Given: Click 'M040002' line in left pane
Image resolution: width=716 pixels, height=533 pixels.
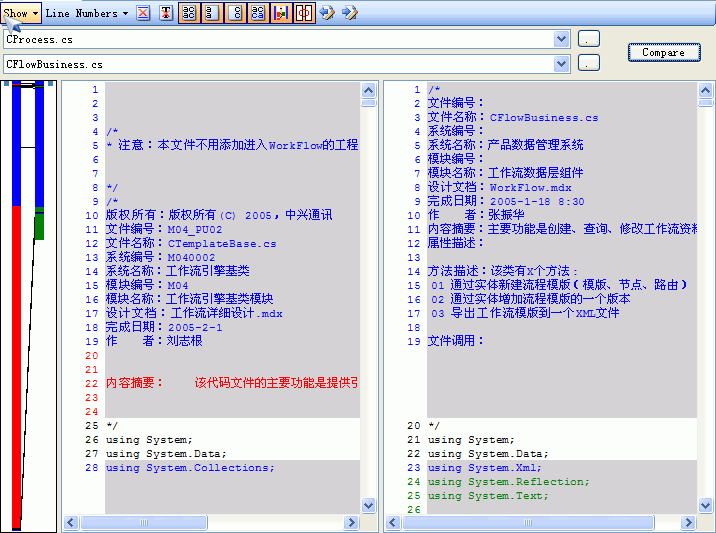Looking at the screenshot, I should click(x=160, y=257).
